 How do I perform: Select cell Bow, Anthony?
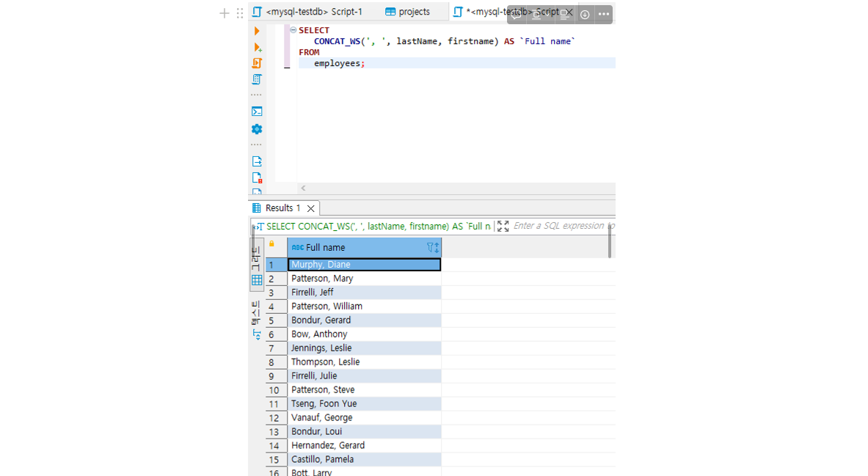click(364, 334)
